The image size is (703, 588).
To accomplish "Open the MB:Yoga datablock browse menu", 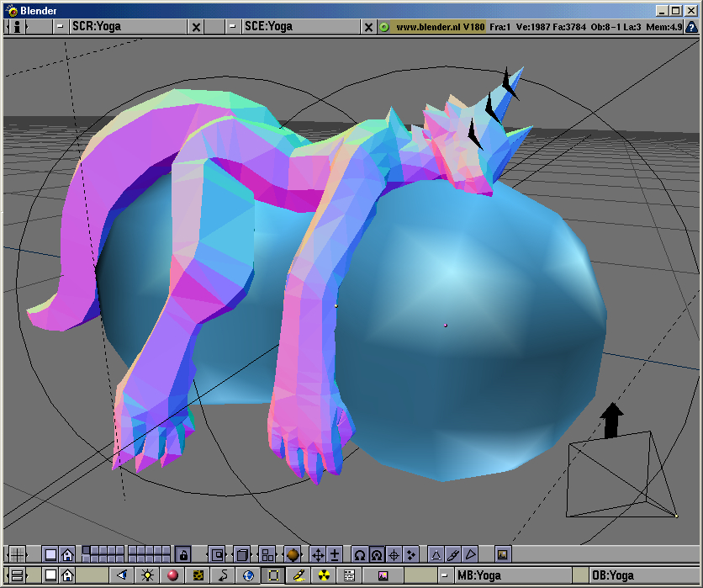I will tap(444, 575).
